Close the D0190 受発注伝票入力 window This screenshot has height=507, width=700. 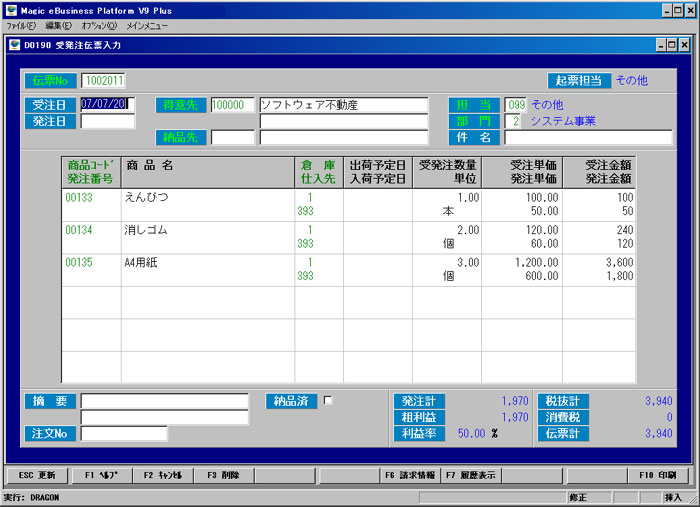pos(684,45)
